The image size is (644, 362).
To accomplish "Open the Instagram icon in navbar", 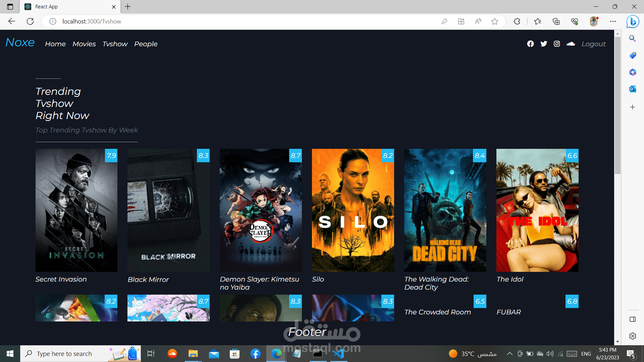I will click(557, 44).
